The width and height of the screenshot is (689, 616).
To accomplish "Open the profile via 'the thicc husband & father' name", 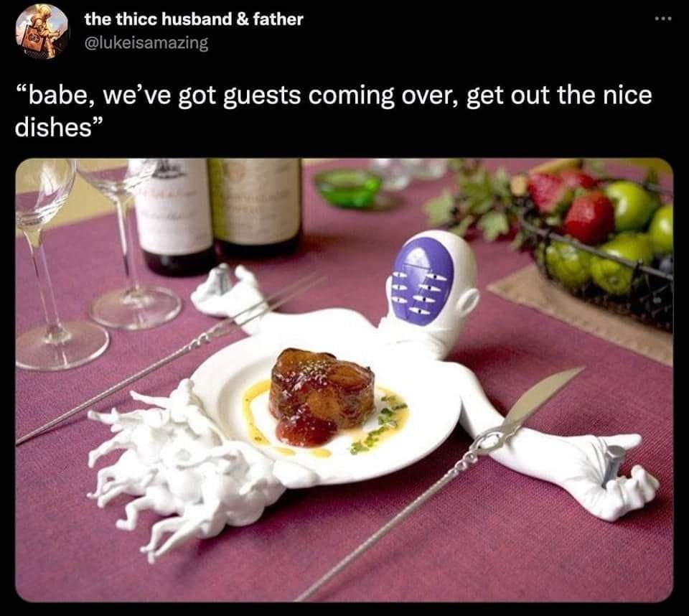I will click(194, 19).
